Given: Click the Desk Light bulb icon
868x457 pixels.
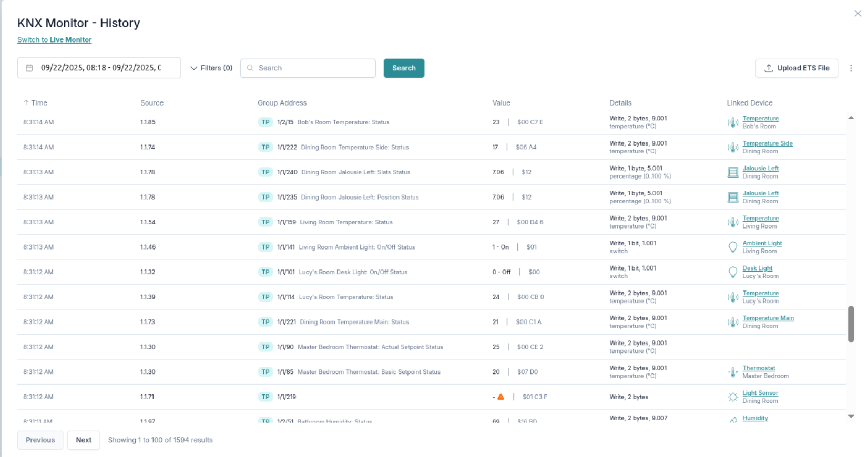Looking at the screenshot, I should [x=732, y=272].
